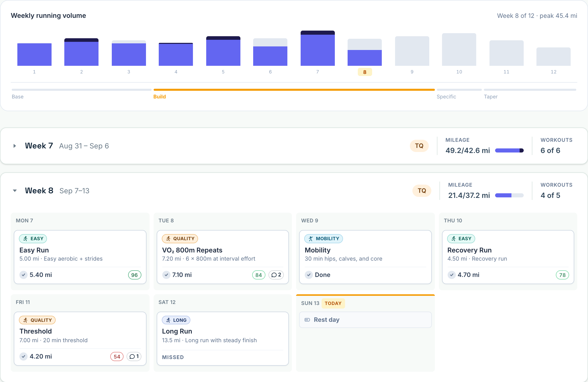Click the score 78 badge on Recovery Run
The height and width of the screenshot is (382, 588).
pos(562,275)
